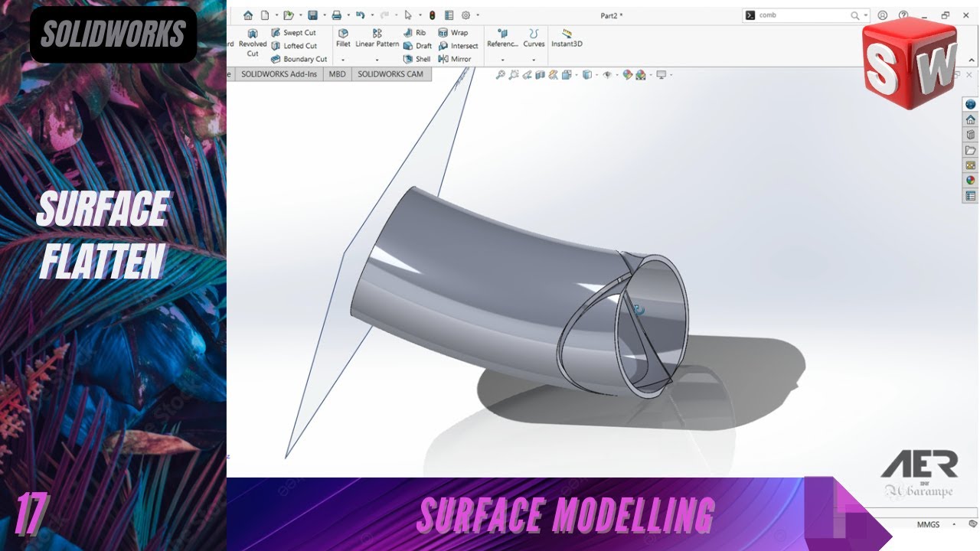Expand the Linear Pattern dropdown arrow
The height and width of the screenshot is (551, 980).
[377, 60]
